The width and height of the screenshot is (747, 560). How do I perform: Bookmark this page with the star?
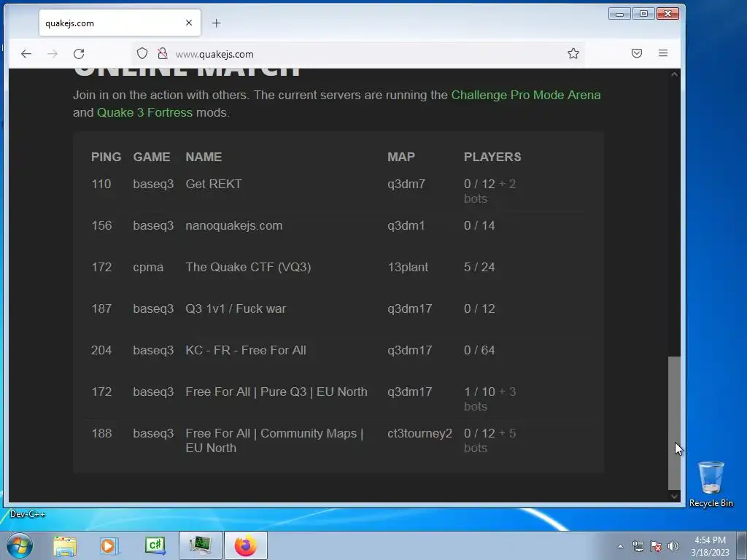click(x=573, y=53)
